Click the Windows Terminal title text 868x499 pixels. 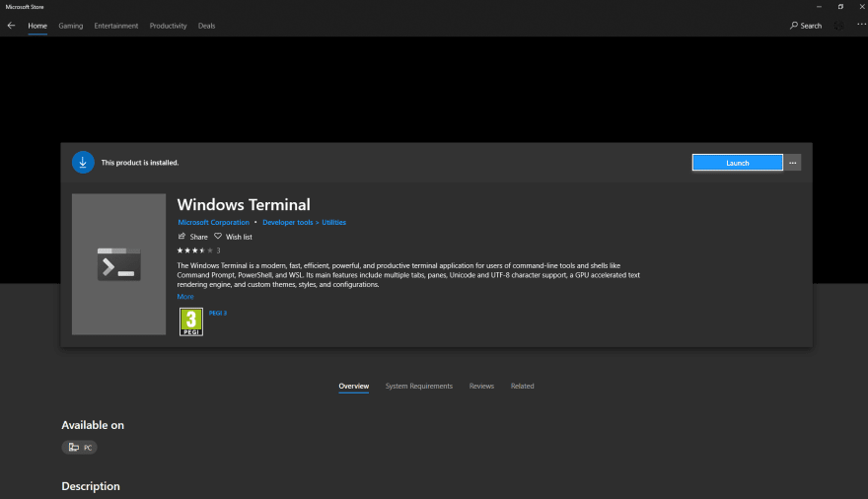[x=244, y=205]
